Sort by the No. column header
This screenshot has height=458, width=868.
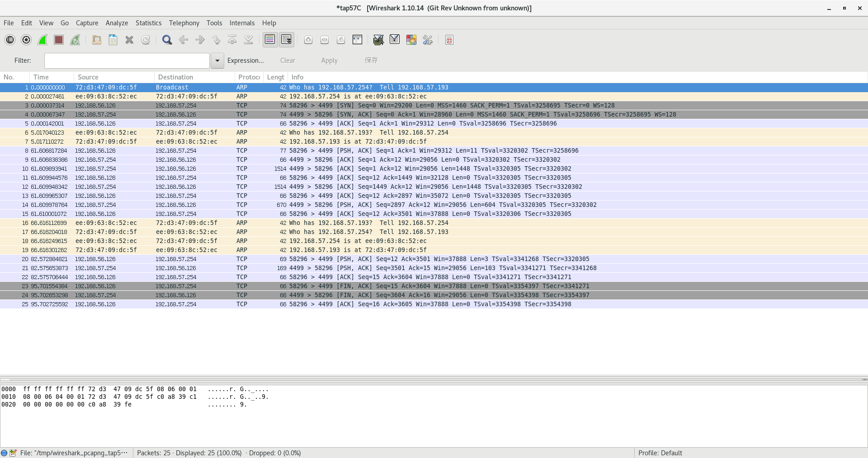point(15,77)
